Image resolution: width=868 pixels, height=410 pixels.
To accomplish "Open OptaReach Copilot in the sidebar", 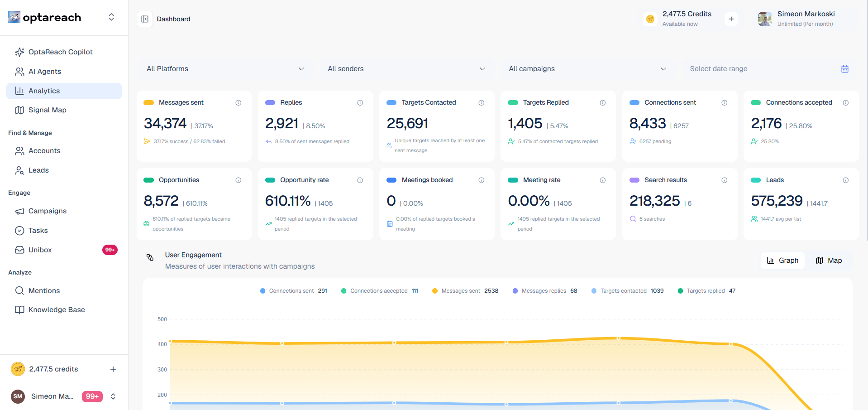I will (x=64, y=52).
